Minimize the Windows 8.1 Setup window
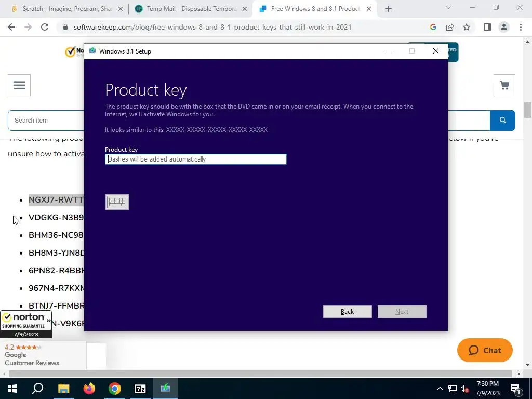Image resolution: width=532 pixels, height=399 pixels. coord(389,51)
